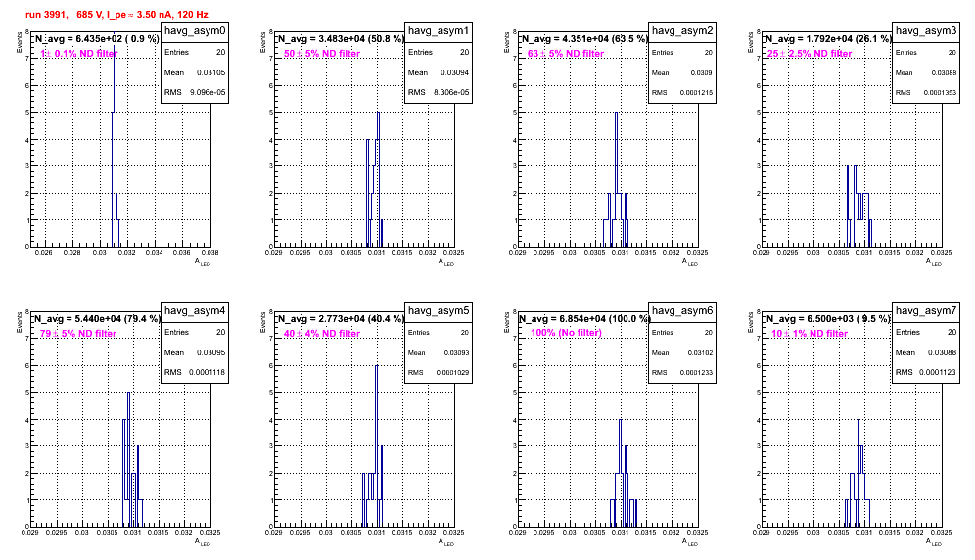The height and width of the screenshot is (560, 975).
Task: Click the A_LED axis title of havg_asym7
Action: point(934,542)
